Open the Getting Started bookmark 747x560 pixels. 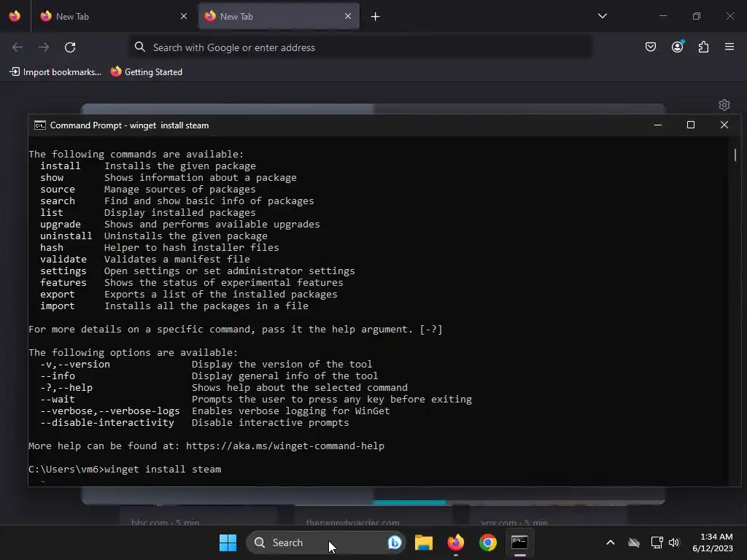[147, 72]
